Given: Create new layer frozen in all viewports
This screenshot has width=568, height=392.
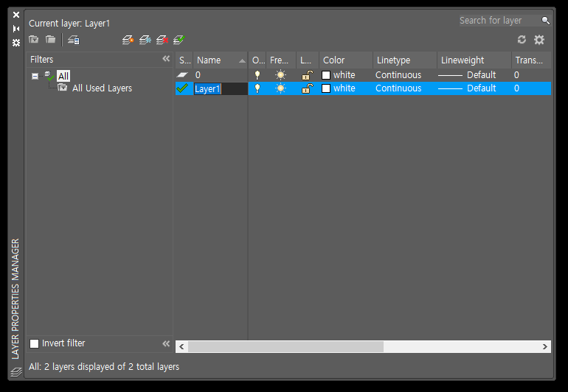Looking at the screenshot, I should click(x=145, y=40).
